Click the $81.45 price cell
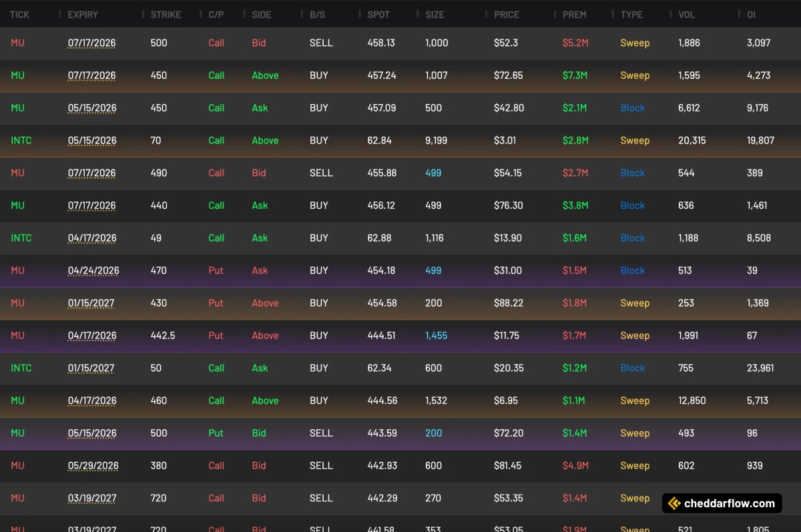This screenshot has height=532, width=801. tap(508, 466)
